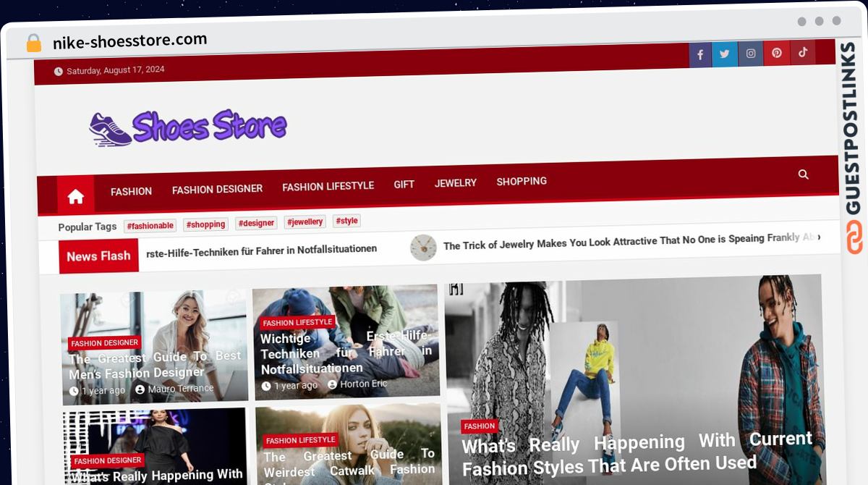The height and width of the screenshot is (485, 868).
Task: Select the #fashionable popular tag
Action: 150,226
